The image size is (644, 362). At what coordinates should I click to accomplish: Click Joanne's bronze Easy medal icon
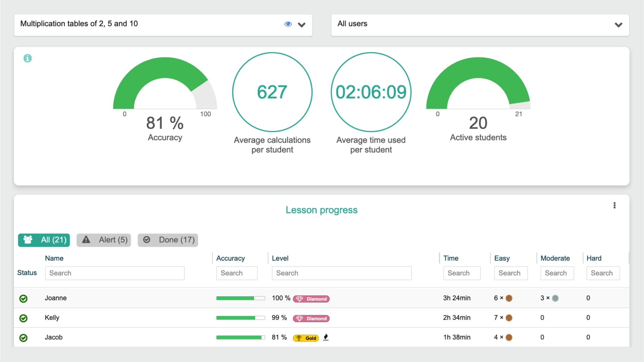509,298
